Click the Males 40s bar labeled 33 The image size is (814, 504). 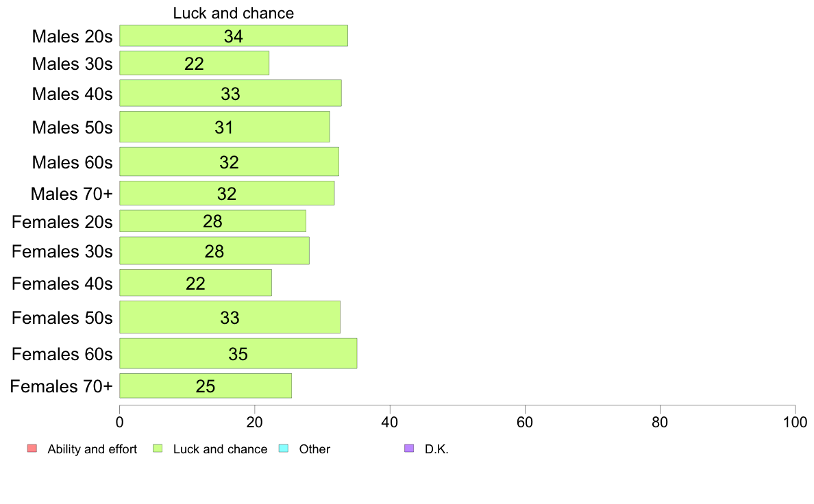click(230, 93)
